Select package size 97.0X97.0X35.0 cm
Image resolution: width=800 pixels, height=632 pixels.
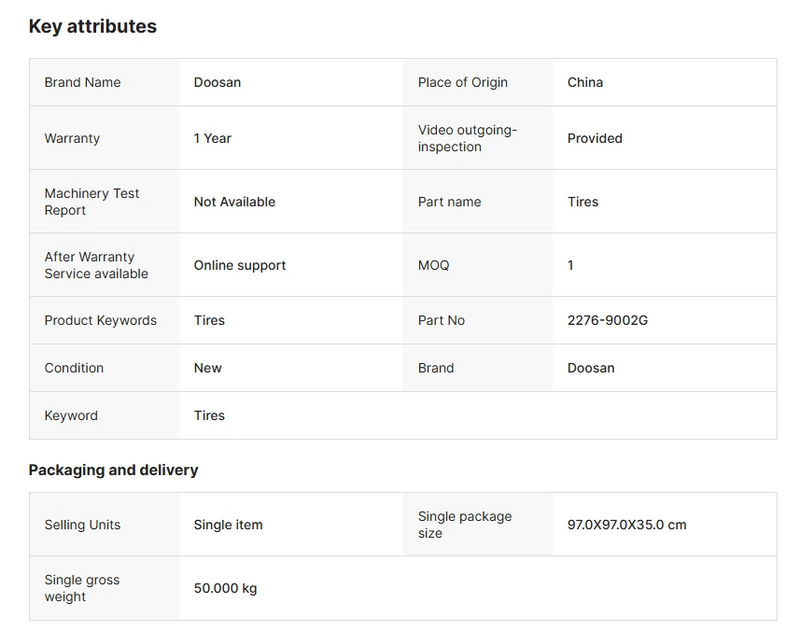point(626,524)
